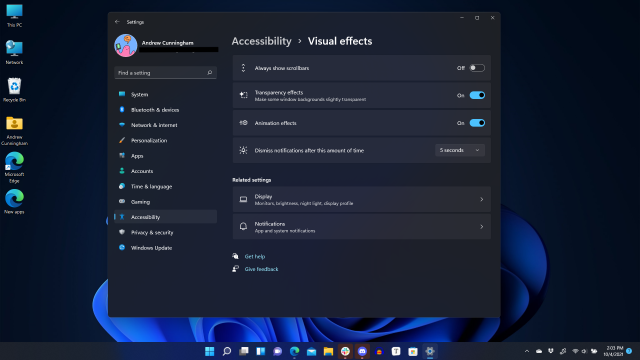This screenshot has width=640, height=360.
Task: Open the Mail app on the taskbar
Action: pos(311,351)
